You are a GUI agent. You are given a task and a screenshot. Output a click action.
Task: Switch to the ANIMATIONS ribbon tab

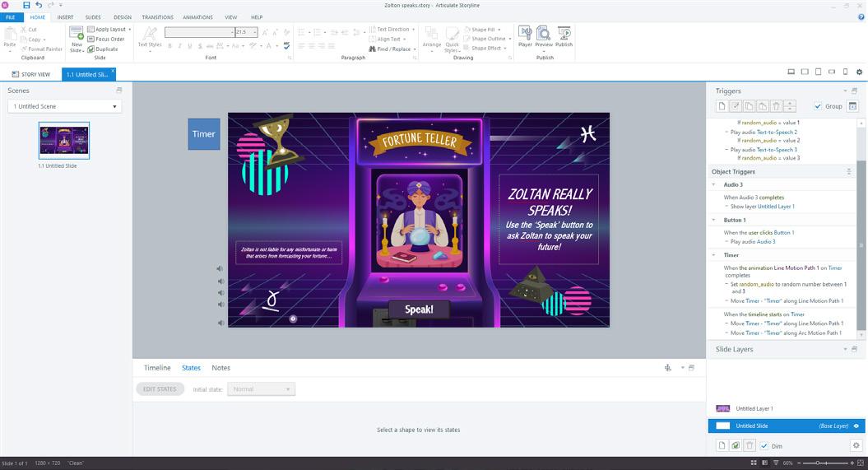click(197, 17)
